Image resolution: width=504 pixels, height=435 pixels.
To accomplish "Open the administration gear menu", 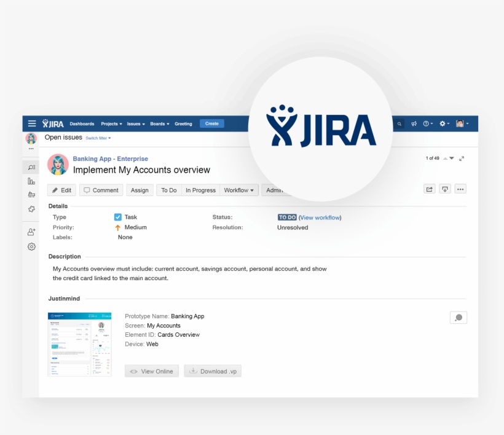I will tap(444, 123).
